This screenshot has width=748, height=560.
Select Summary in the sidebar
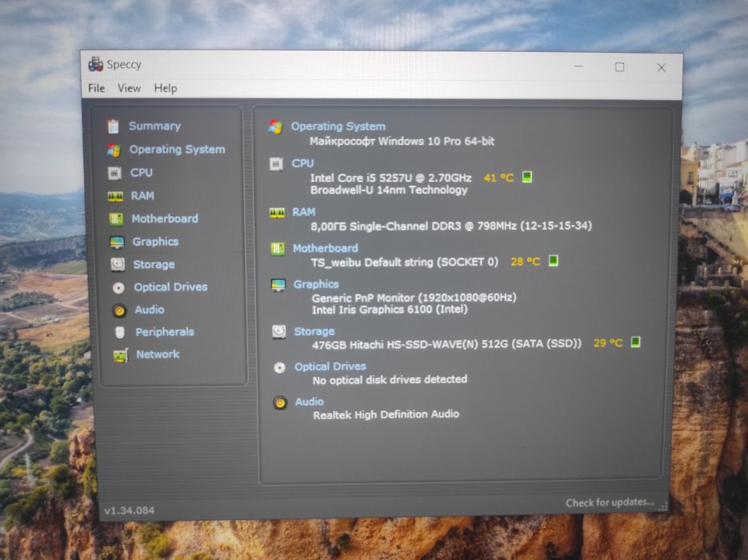(155, 126)
